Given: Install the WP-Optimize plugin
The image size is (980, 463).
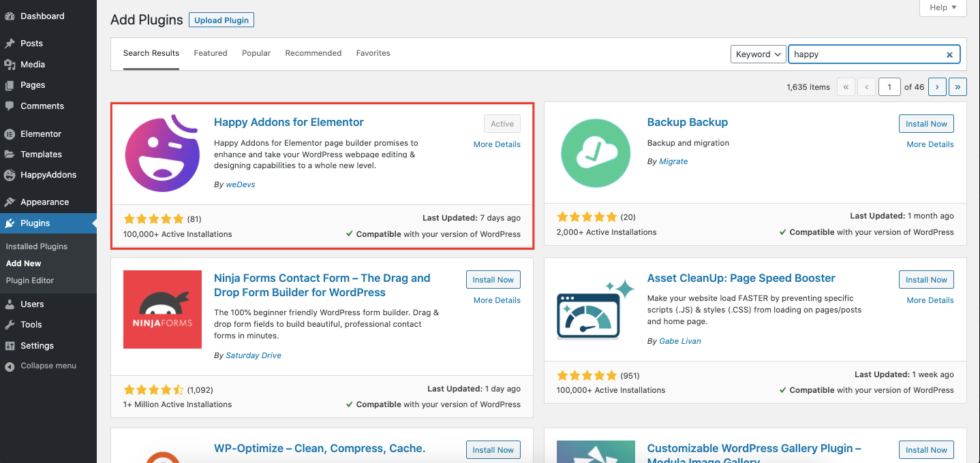Looking at the screenshot, I should 493,450.
